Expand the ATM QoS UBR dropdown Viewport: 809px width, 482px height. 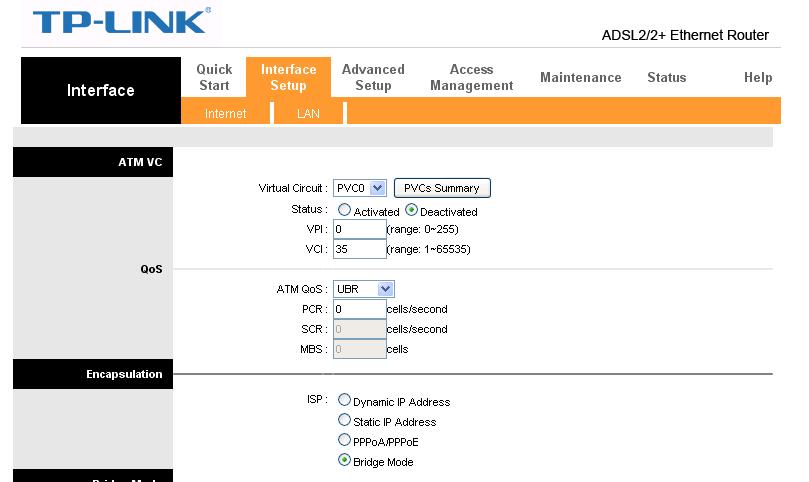[x=364, y=289]
